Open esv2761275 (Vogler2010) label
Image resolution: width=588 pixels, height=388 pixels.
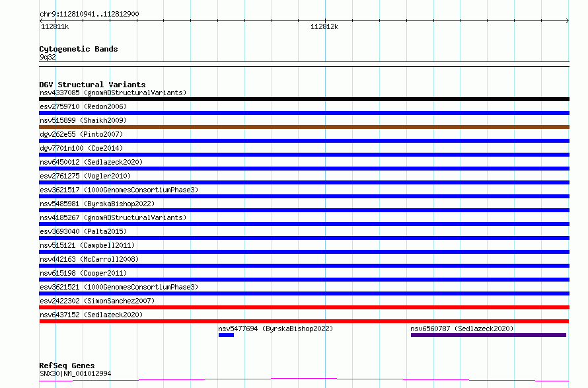(x=85, y=176)
